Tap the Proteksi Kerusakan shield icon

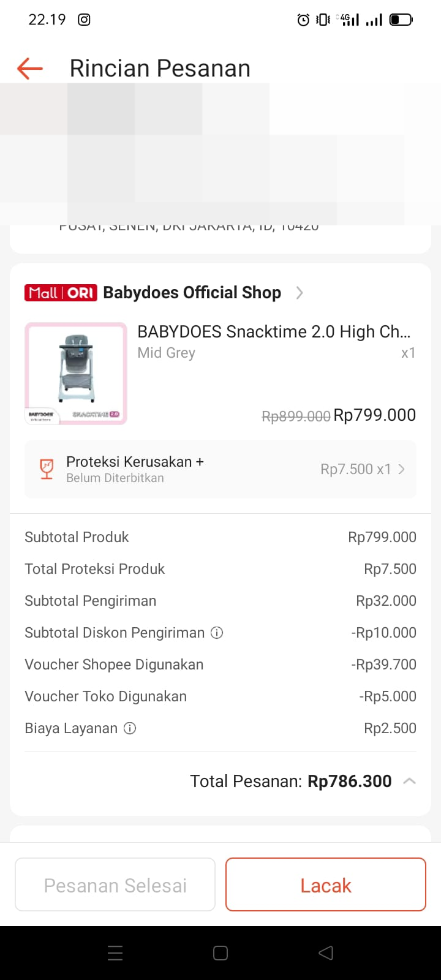point(47,469)
